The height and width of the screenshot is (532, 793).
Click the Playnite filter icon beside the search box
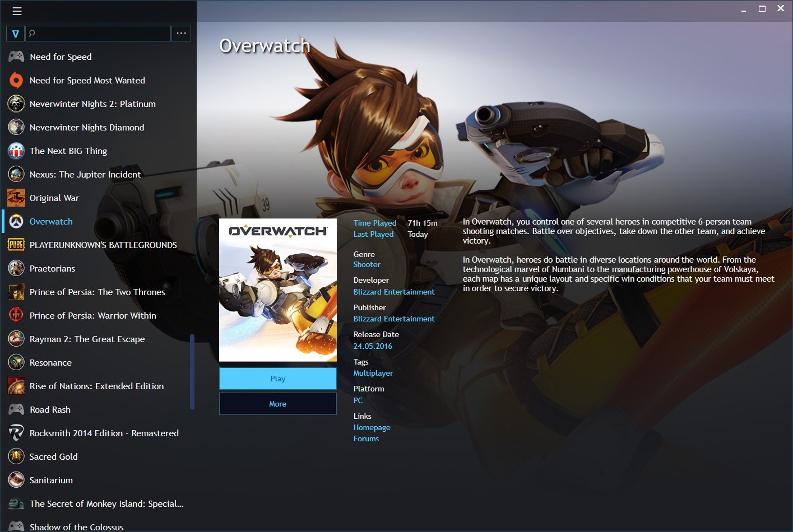(15, 34)
